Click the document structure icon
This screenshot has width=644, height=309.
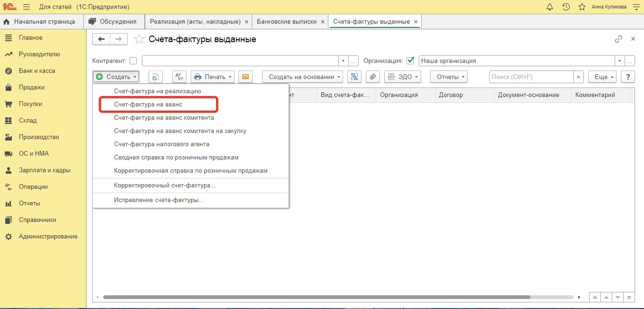[354, 77]
